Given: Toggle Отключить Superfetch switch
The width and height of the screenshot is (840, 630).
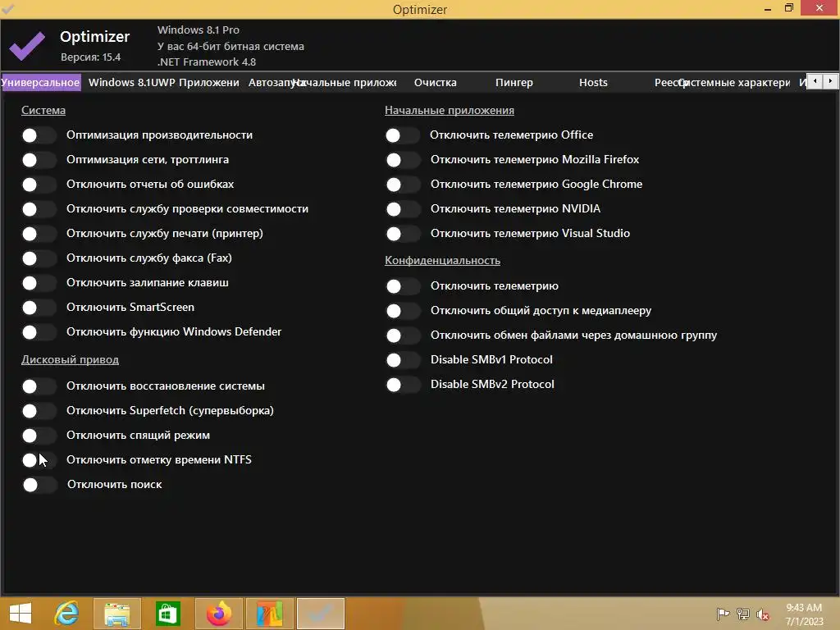Looking at the screenshot, I should [x=39, y=410].
